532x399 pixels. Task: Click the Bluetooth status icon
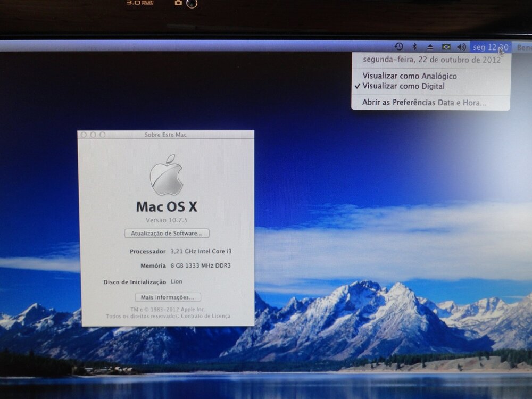414,47
